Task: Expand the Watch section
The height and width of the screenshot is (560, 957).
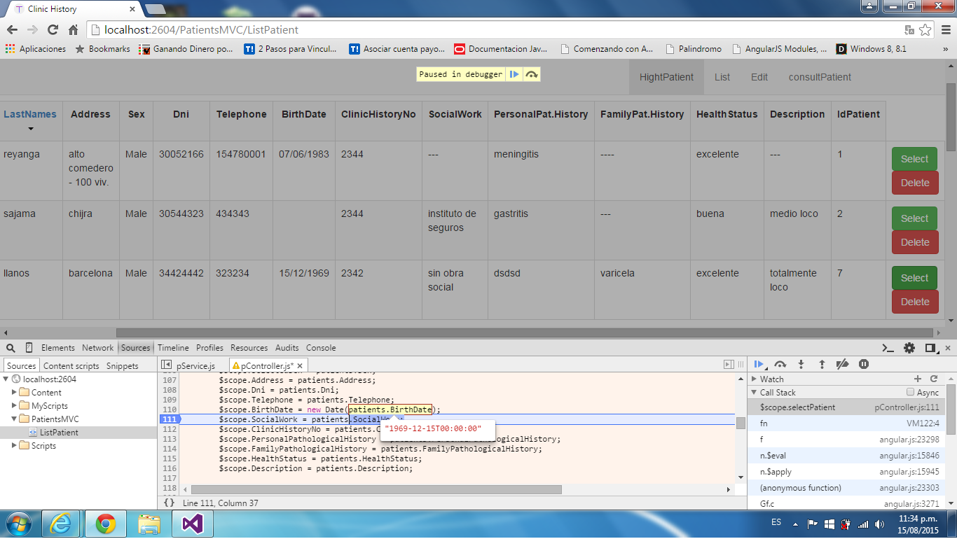Action: [755, 379]
